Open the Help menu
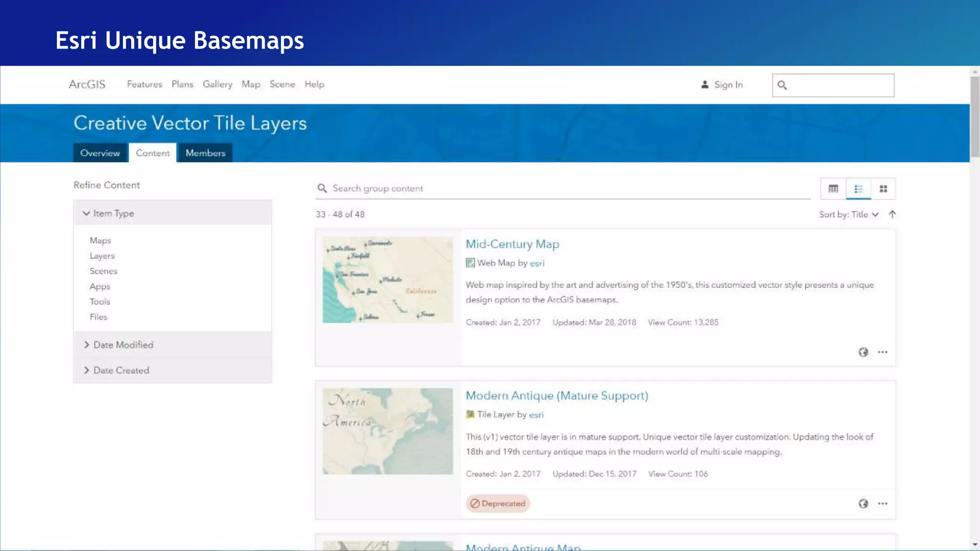This screenshot has width=980, height=551. [314, 84]
